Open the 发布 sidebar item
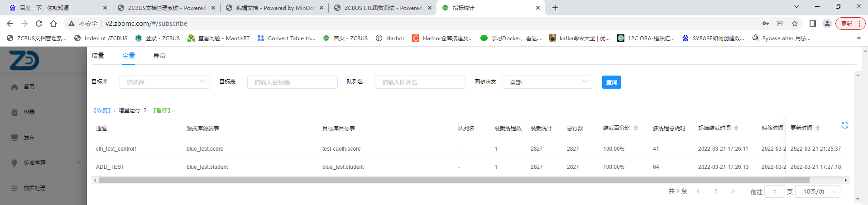868x205 pixels. pyautogui.click(x=29, y=138)
